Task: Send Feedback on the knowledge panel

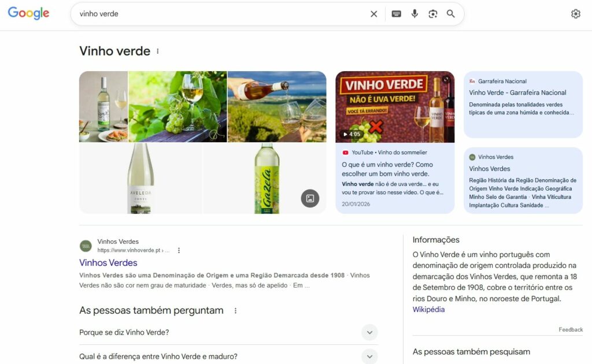Action: click(x=571, y=329)
